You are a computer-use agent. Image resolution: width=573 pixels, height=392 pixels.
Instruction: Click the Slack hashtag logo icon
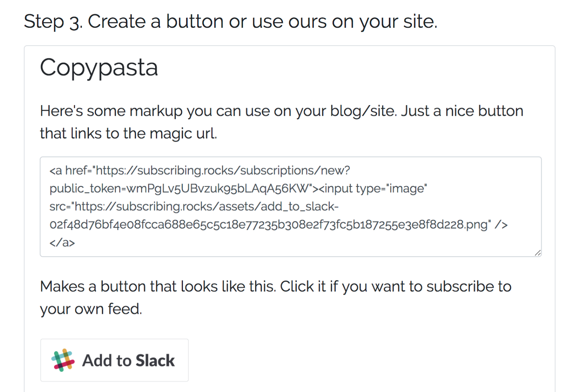click(63, 360)
